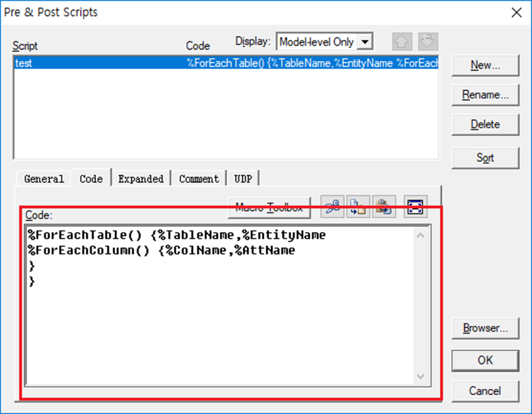Open the Expanded tab
The height and width of the screenshot is (414, 532).
pos(141,179)
